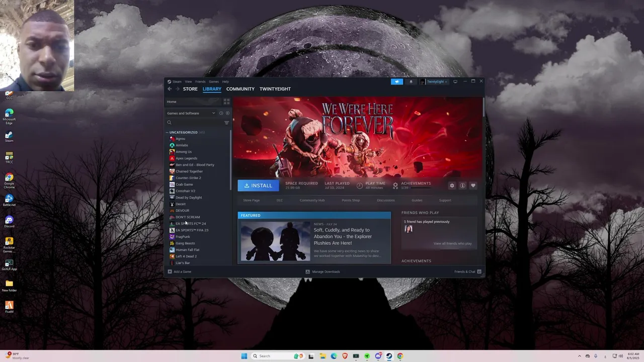Open the Friends menu
Screen dimensions: 644x362
coord(200,81)
